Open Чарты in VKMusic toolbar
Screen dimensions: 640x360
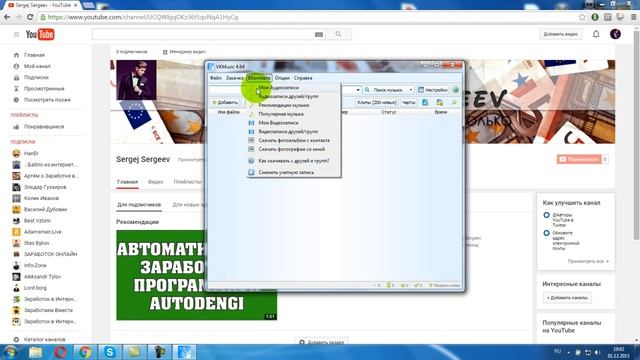(408, 102)
